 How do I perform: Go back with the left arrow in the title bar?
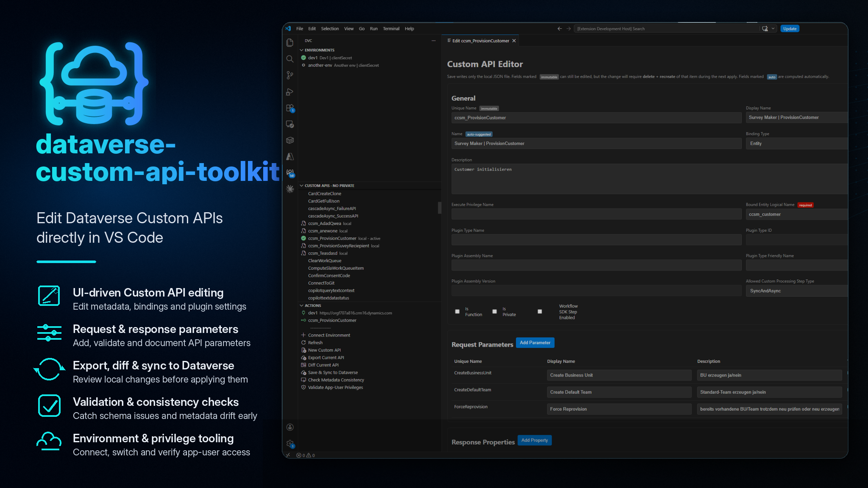559,28
